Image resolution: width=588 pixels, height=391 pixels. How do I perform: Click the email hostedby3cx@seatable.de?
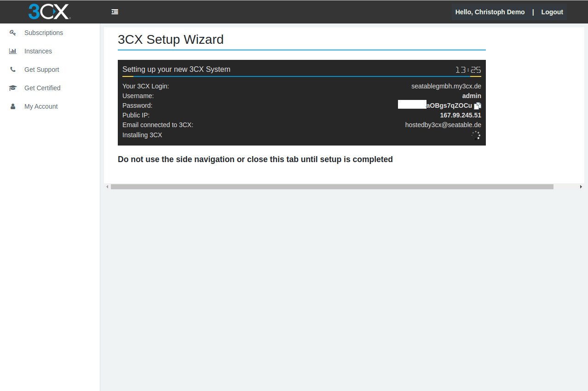click(x=443, y=125)
